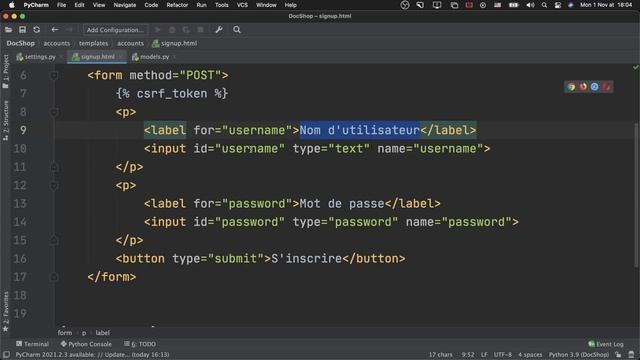This screenshot has height=360, width=640.
Task: Change the UTF-8 file encoding
Action: click(x=502, y=355)
